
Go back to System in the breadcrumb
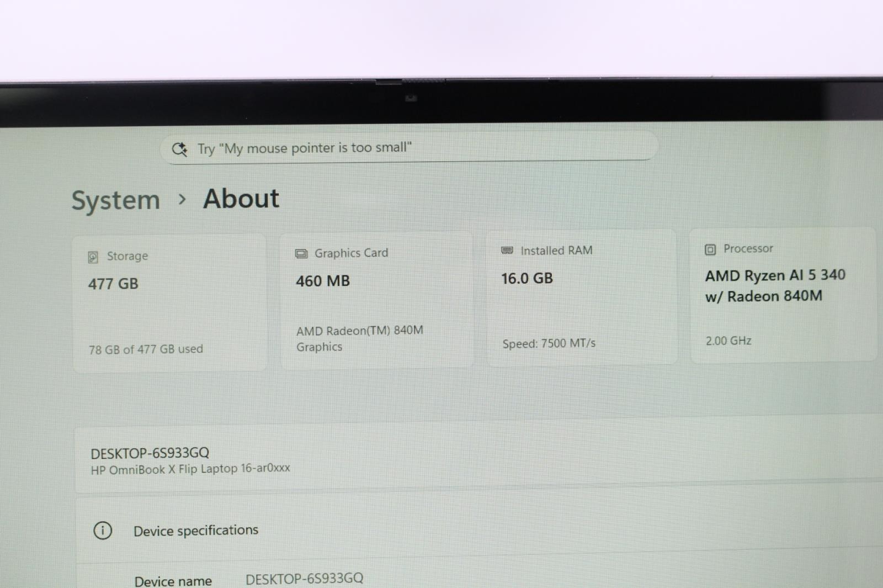(x=116, y=200)
